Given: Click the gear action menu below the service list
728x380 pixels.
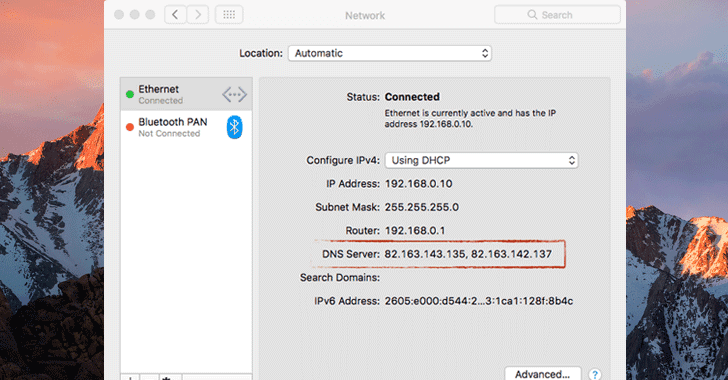Looking at the screenshot, I should coord(166,377).
